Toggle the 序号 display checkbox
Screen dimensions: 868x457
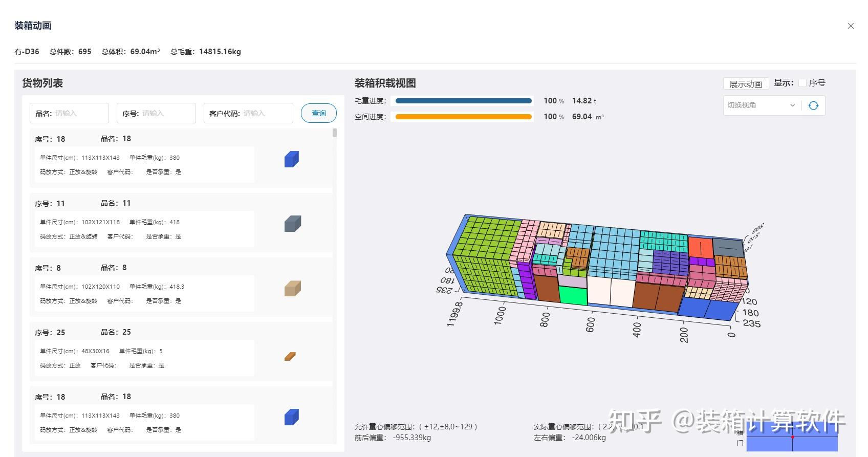coord(802,83)
